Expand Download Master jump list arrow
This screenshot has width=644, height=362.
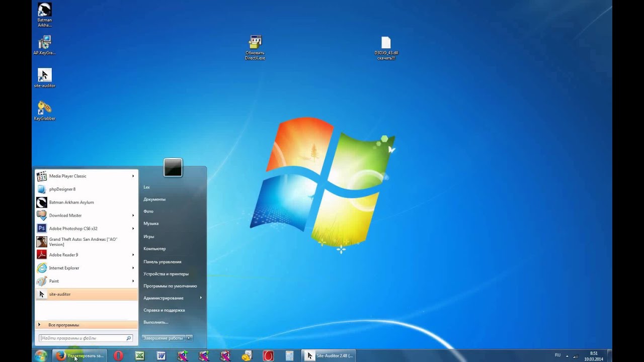point(133,215)
